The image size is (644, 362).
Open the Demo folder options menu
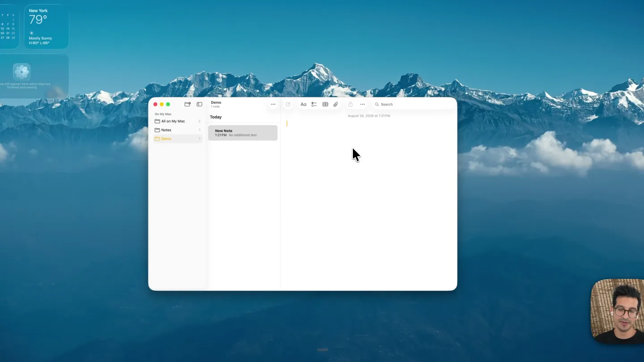pyautogui.click(x=273, y=104)
